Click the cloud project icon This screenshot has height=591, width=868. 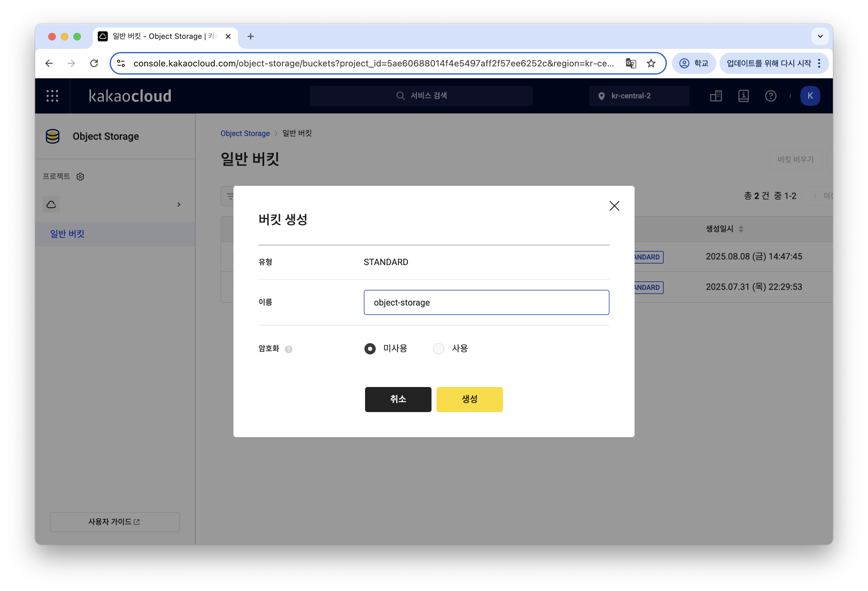point(51,204)
